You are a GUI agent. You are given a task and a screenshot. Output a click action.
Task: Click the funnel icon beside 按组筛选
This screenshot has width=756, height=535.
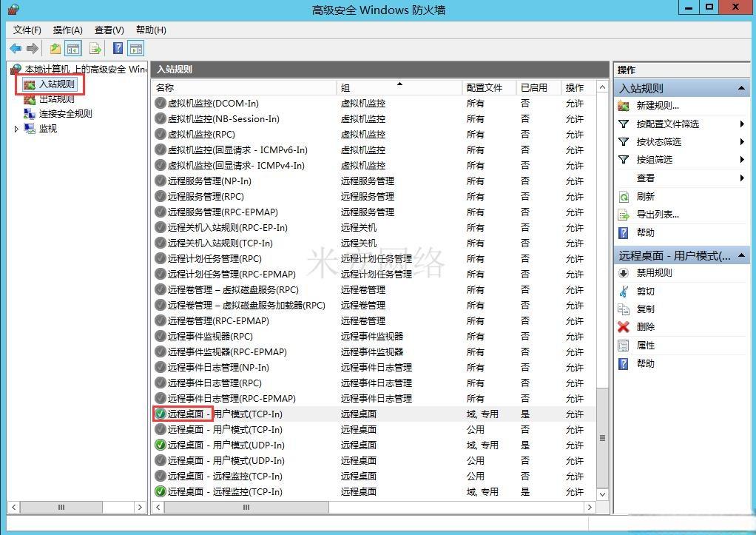coord(624,160)
